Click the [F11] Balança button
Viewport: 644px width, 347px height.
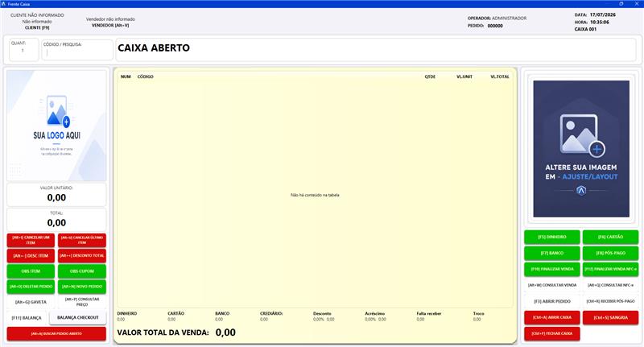pyautogui.click(x=27, y=318)
